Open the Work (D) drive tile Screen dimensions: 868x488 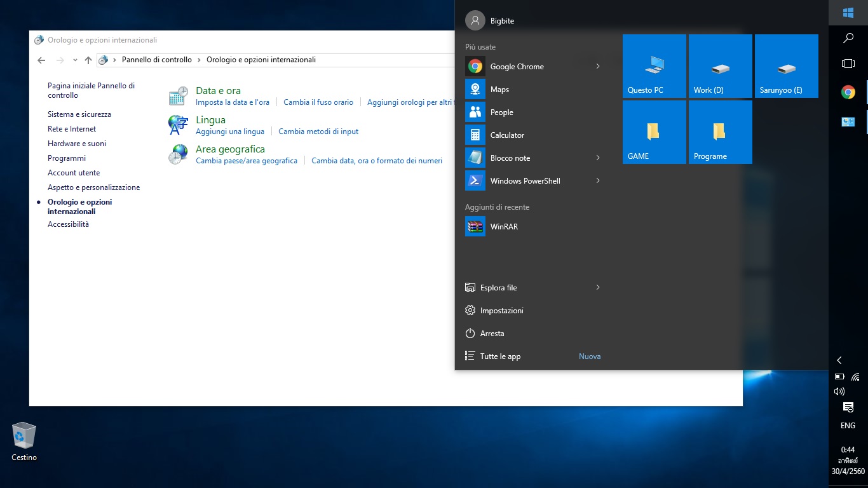pyautogui.click(x=720, y=66)
